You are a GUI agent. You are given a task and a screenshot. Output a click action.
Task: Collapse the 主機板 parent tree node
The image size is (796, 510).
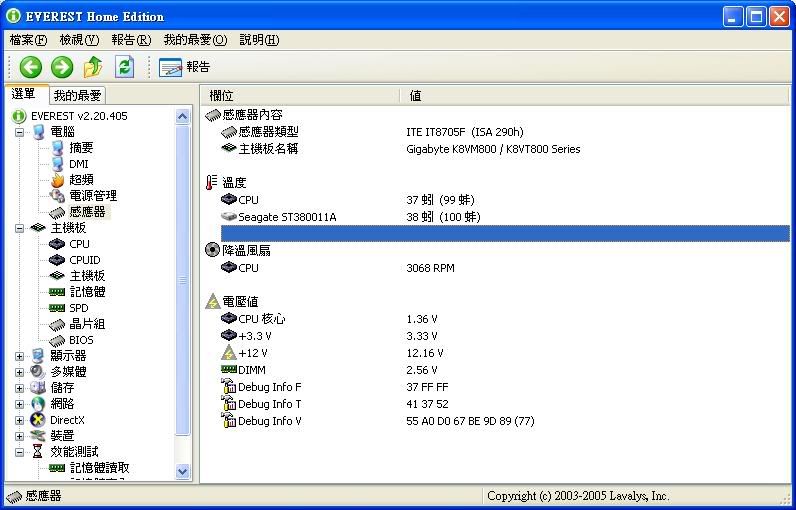19,228
